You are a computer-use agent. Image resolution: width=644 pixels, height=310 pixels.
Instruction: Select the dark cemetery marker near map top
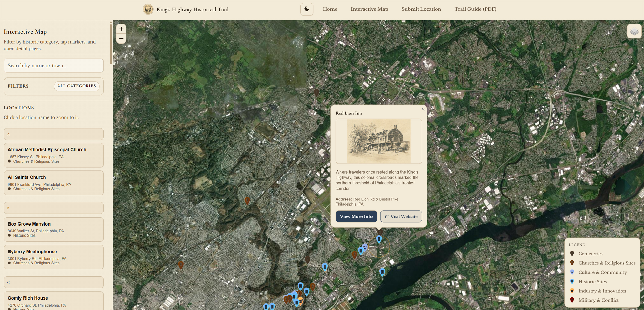tap(317, 92)
